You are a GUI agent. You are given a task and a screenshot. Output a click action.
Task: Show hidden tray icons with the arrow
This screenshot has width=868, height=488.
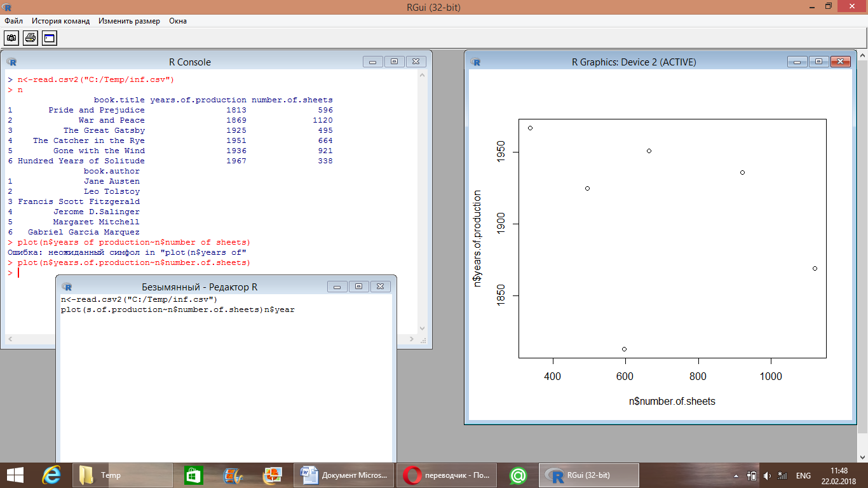click(x=736, y=475)
